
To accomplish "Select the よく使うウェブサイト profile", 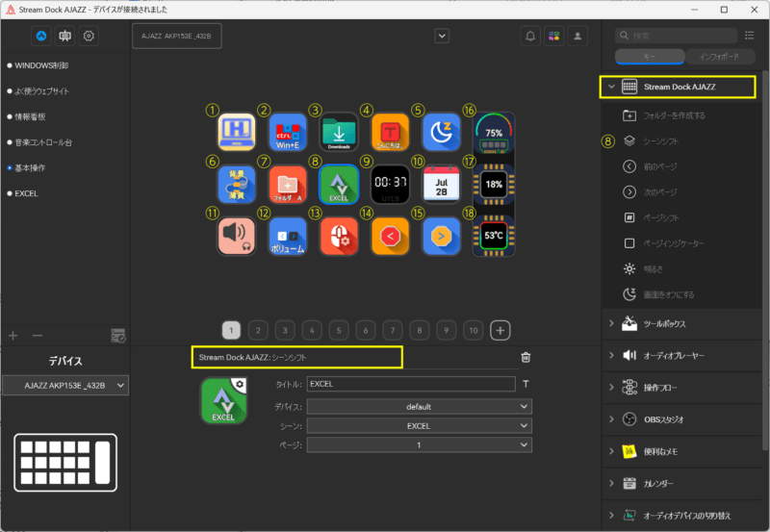I will pos(41,91).
